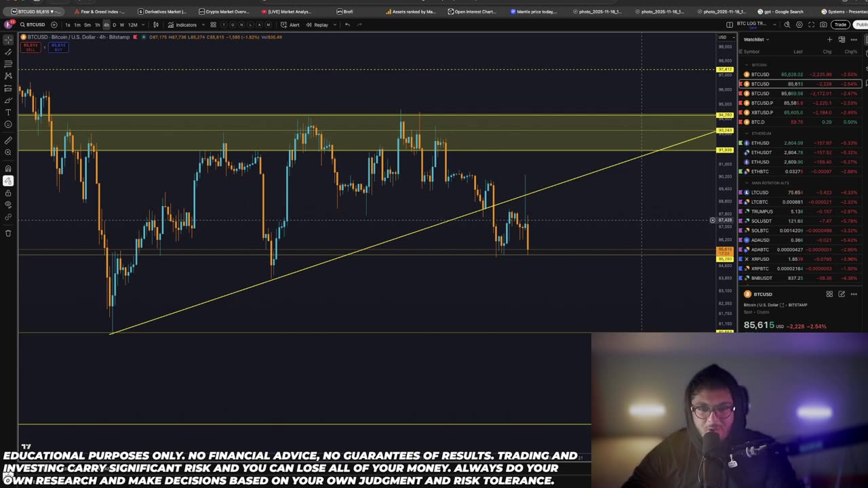This screenshot has width=868, height=488.
Task: Sort watchlist by Chg% column header
Action: (x=850, y=52)
